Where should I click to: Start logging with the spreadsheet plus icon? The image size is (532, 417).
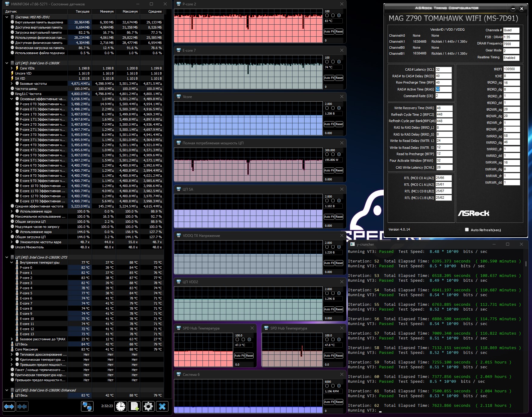[134, 406]
